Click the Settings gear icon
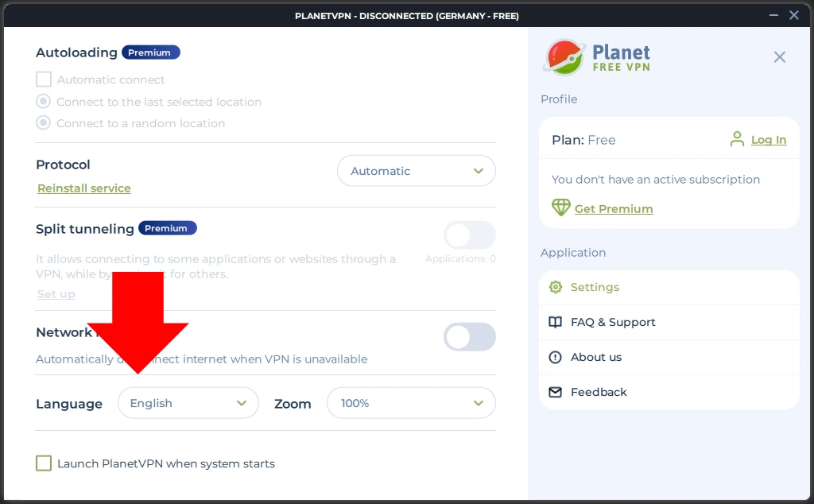The width and height of the screenshot is (814, 504). (x=556, y=287)
